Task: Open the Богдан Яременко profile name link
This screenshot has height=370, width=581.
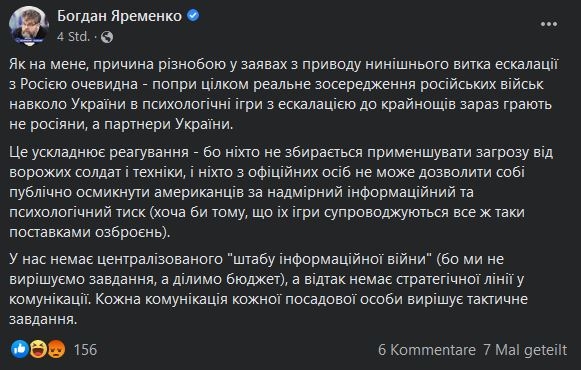Action: pos(119,16)
